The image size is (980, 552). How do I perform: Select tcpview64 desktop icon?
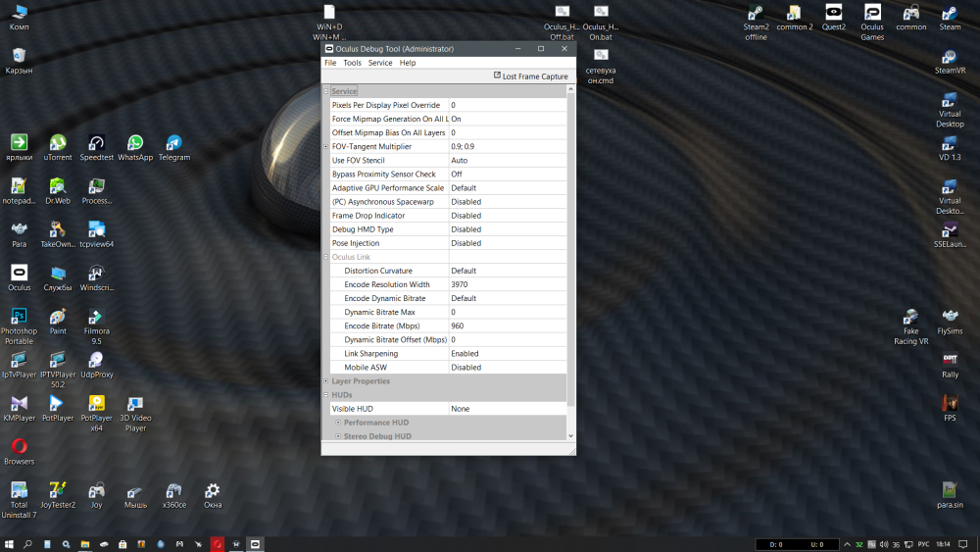coord(96,235)
